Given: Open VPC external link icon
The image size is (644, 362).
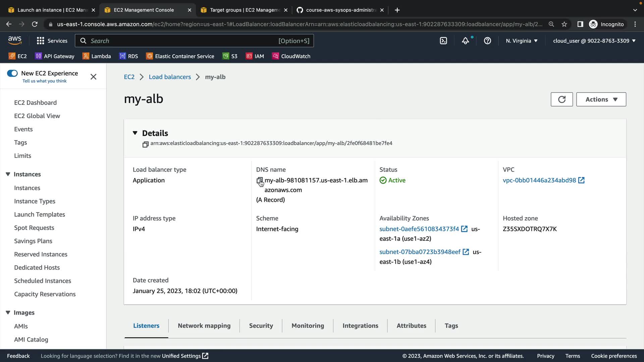Looking at the screenshot, I should pyautogui.click(x=581, y=180).
